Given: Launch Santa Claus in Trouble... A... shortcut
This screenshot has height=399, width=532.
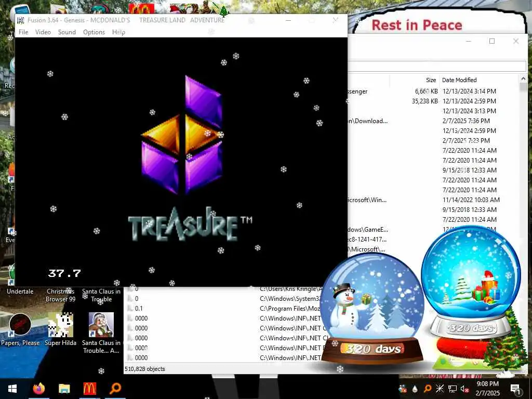Looking at the screenshot, I should click(101, 333).
